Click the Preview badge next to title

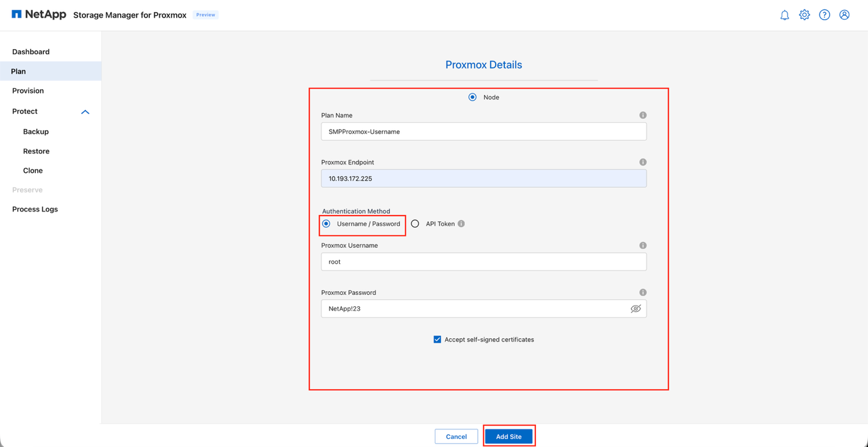(205, 14)
